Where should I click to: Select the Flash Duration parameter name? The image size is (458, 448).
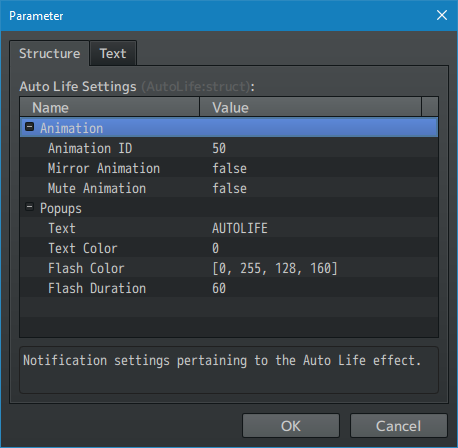coord(97,288)
